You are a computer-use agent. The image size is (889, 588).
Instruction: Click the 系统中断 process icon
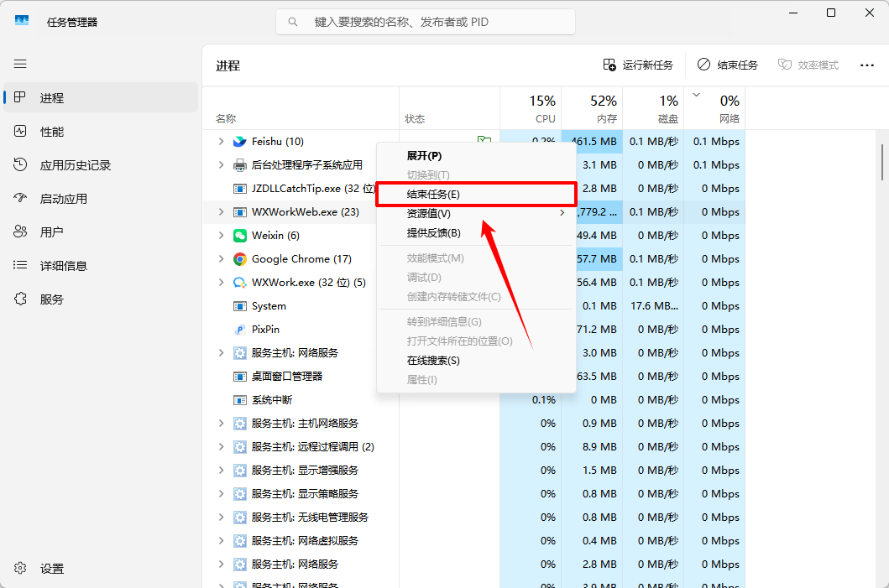pos(240,400)
